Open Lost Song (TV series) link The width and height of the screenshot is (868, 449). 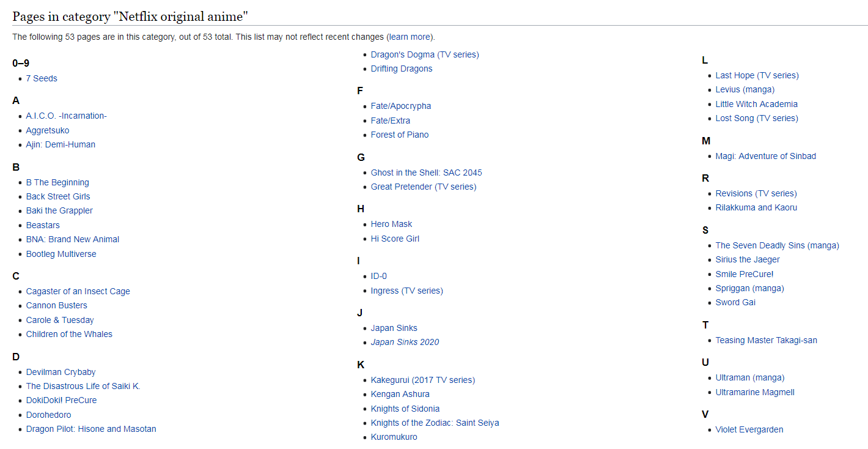(x=757, y=118)
